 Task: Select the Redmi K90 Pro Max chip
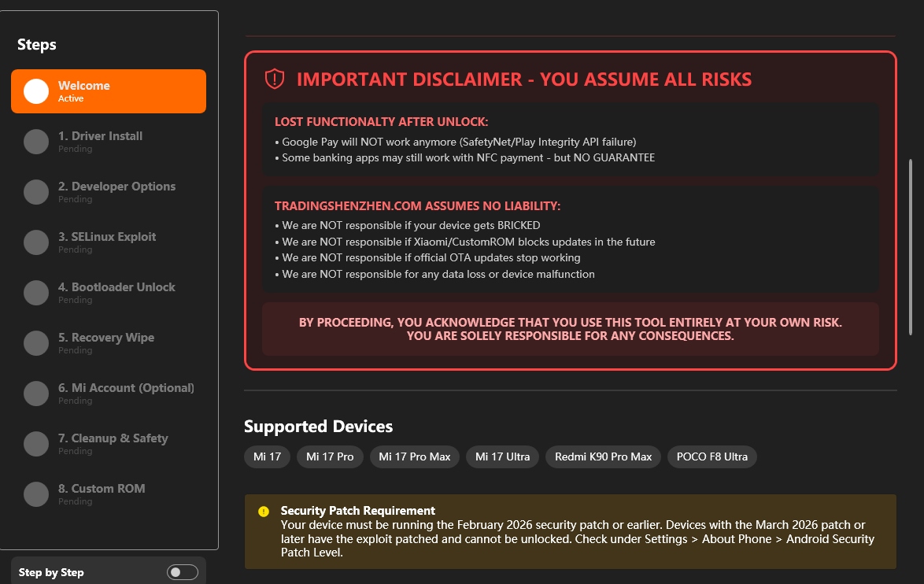603,457
